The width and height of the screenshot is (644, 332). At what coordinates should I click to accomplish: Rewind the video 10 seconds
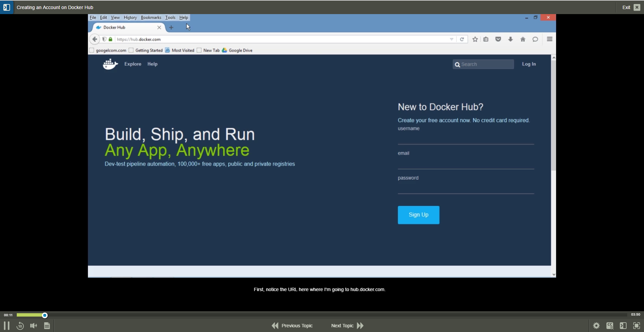[20, 326]
